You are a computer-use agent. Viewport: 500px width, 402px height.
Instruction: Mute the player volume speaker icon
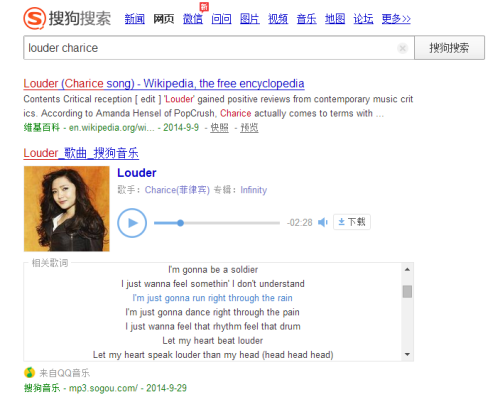tap(323, 222)
